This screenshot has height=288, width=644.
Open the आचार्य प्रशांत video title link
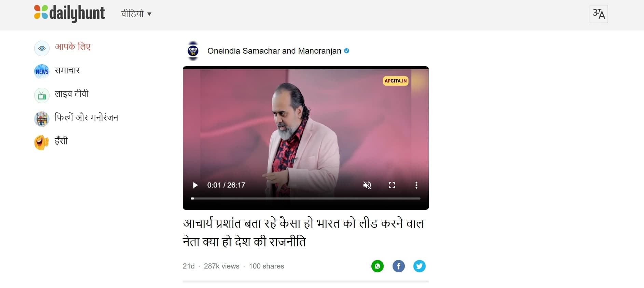tap(303, 232)
